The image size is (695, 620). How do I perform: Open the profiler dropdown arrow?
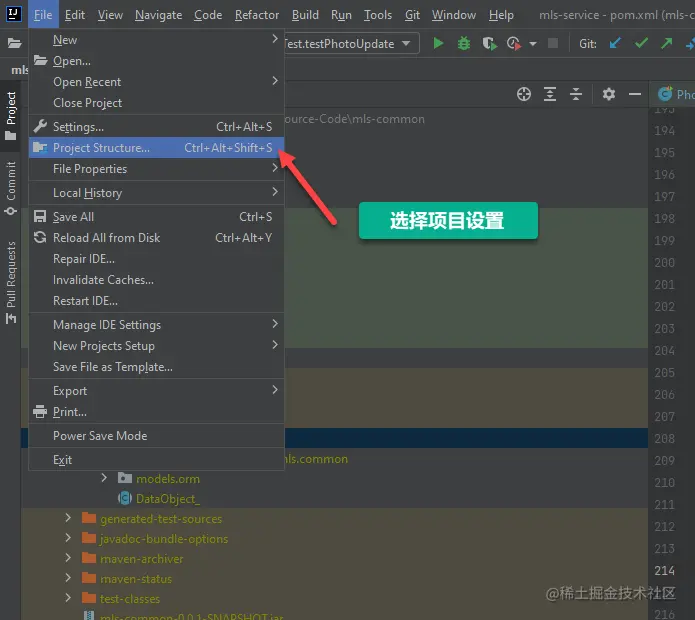click(x=533, y=44)
